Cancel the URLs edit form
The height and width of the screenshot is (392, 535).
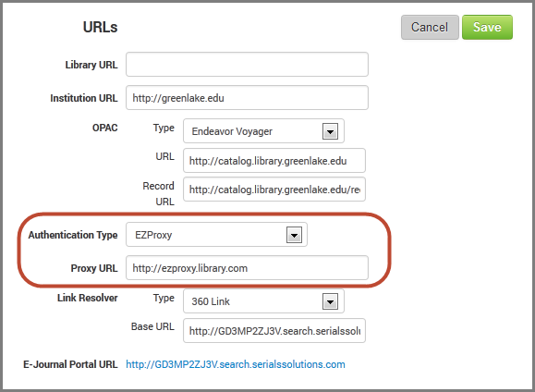(430, 28)
